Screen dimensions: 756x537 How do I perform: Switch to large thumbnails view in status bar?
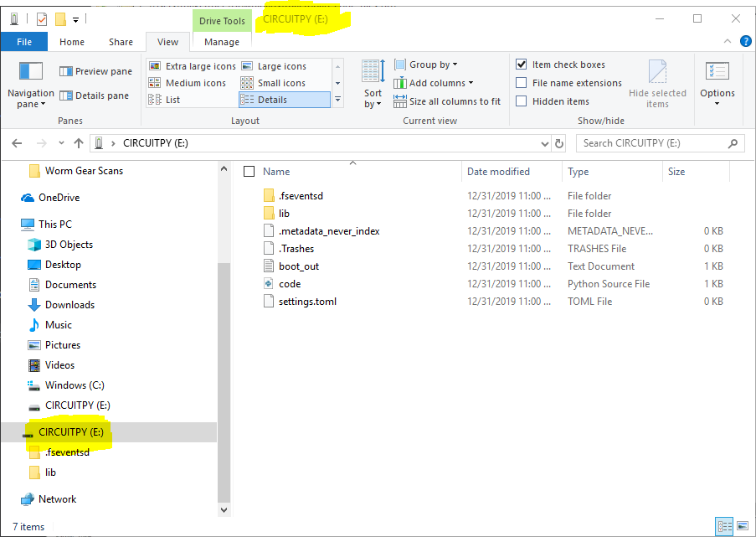(740, 526)
